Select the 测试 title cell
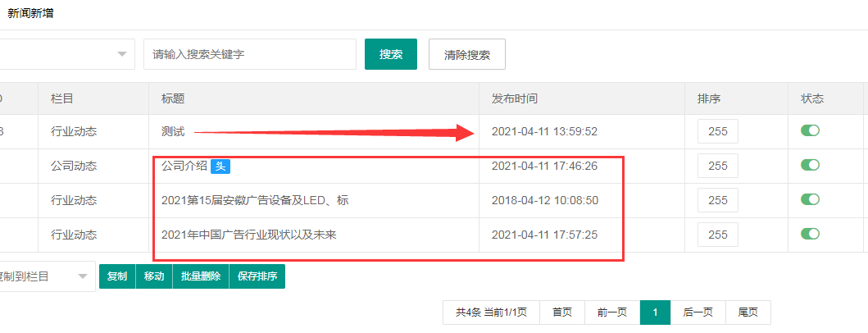The width and height of the screenshot is (868, 333). (x=313, y=131)
